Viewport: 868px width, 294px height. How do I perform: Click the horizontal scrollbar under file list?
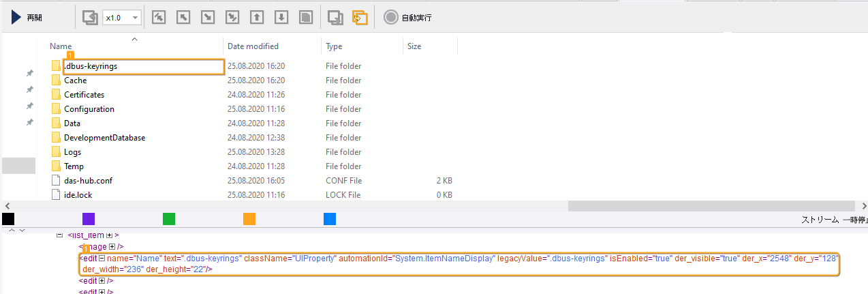click(x=709, y=206)
